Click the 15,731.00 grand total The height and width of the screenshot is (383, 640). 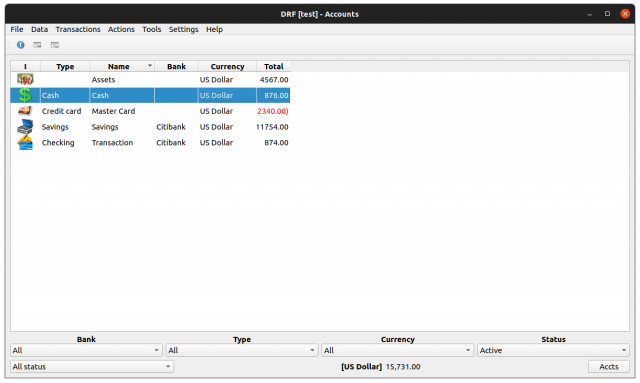[x=403, y=367]
